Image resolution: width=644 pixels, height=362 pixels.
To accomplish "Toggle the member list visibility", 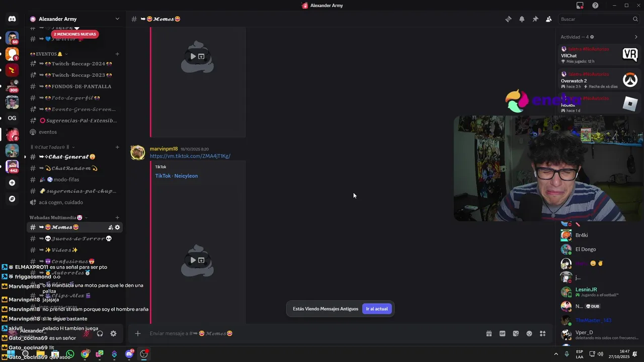I will (x=549, y=19).
